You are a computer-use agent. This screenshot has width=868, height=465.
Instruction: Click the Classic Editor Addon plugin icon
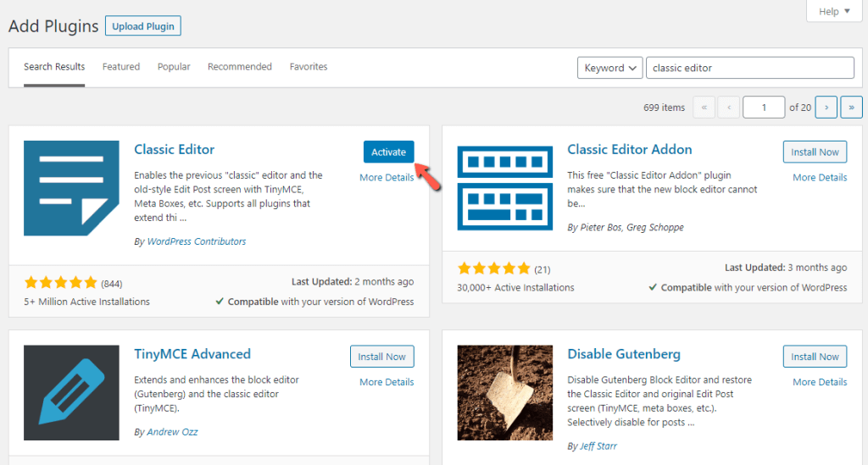(x=505, y=188)
